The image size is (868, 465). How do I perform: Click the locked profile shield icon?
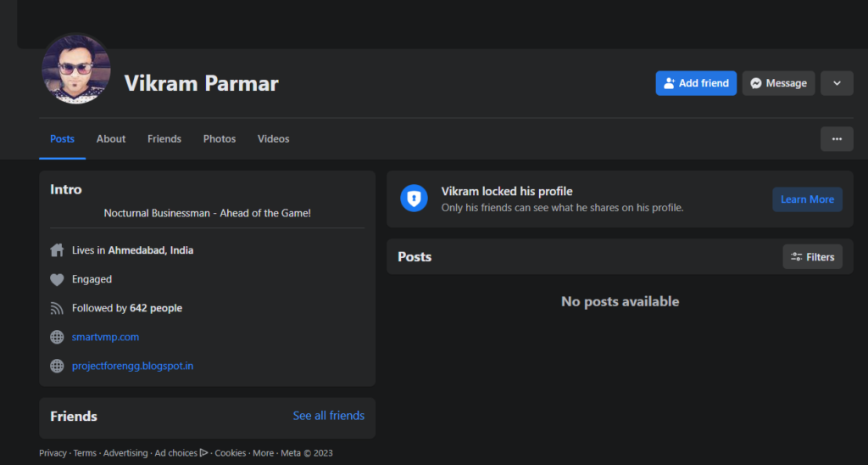click(x=414, y=199)
